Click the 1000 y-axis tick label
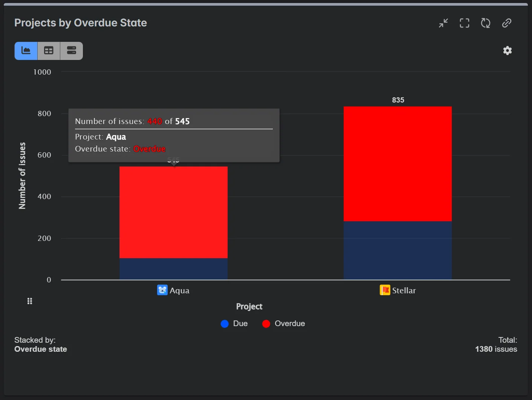Screen dimensions: 532x400 pyautogui.click(x=42, y=72)
